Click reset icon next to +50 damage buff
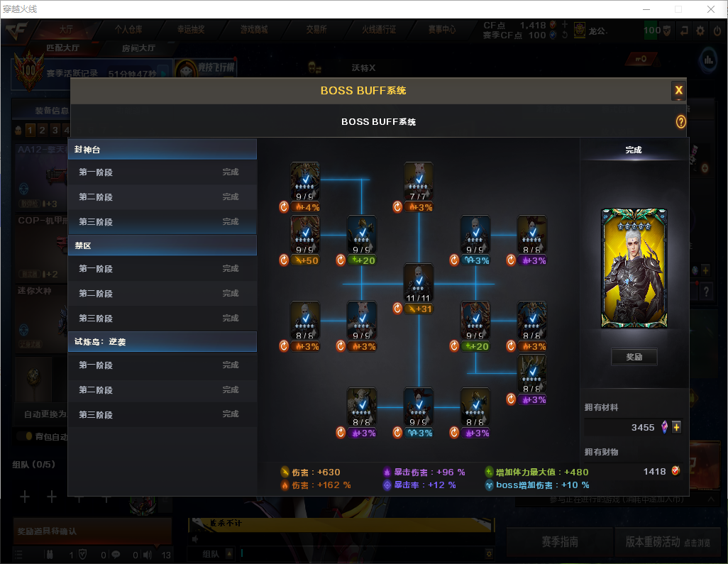 click(284, 260)
